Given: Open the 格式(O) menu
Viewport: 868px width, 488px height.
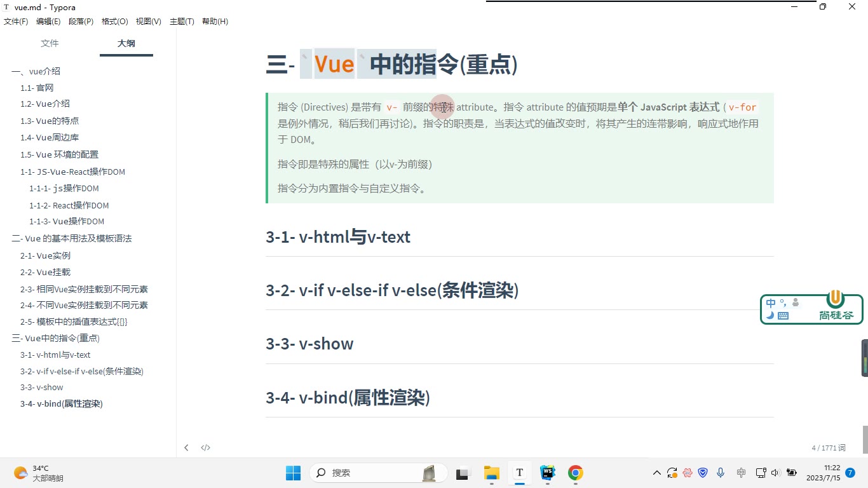Looking at the screenshot, I should (x=114, y=22).
